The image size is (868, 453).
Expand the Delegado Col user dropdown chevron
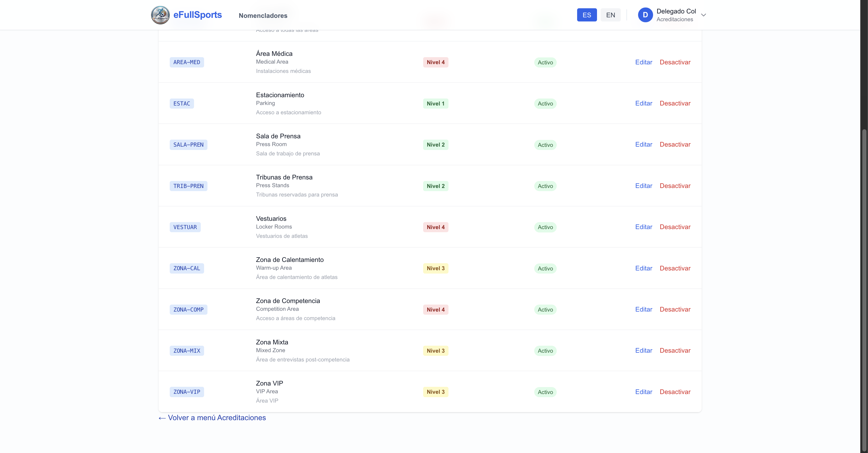(703, 15)
